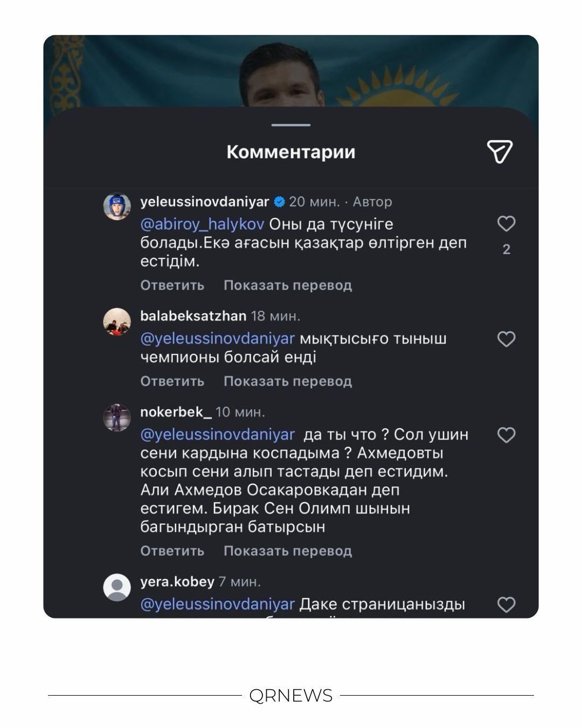
Task: Show translation of yeleussinovdaniyar's comment
Action: point(288,285)
